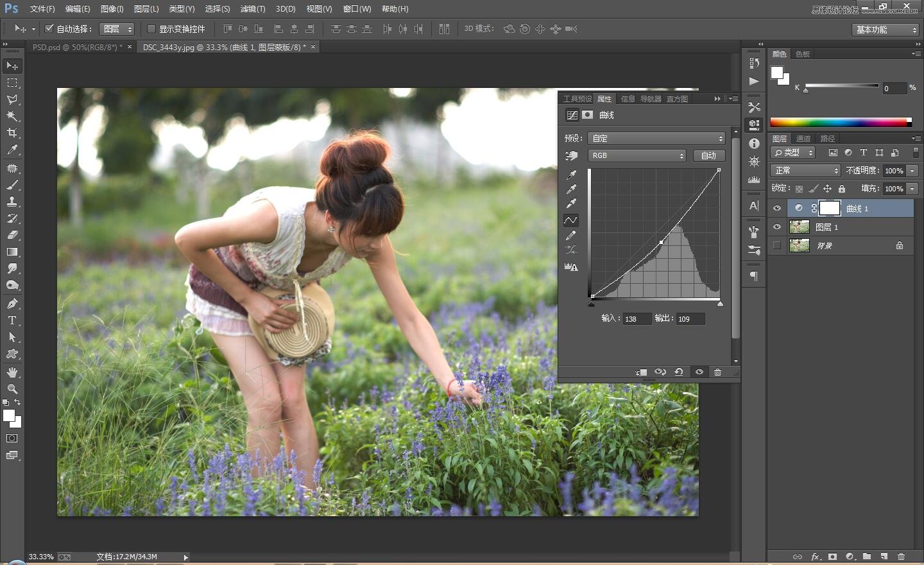
Task: Select the Zoom tool
Action: pyautogui.click(x=12, y=389)
